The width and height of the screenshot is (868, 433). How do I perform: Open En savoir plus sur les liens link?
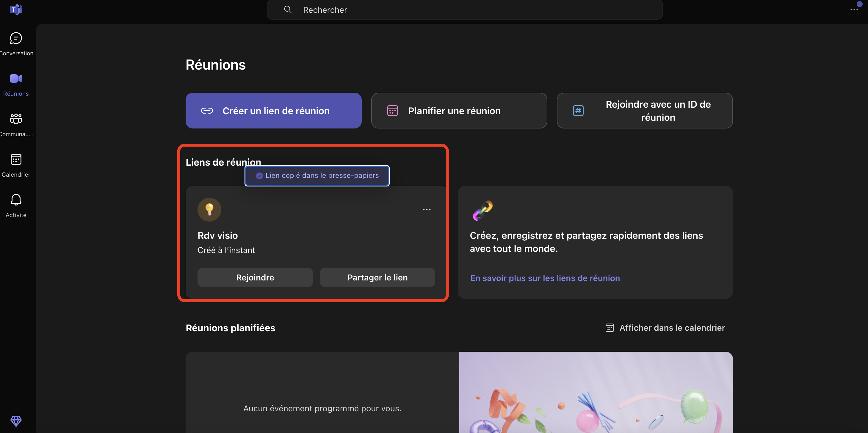coord(545,278)
